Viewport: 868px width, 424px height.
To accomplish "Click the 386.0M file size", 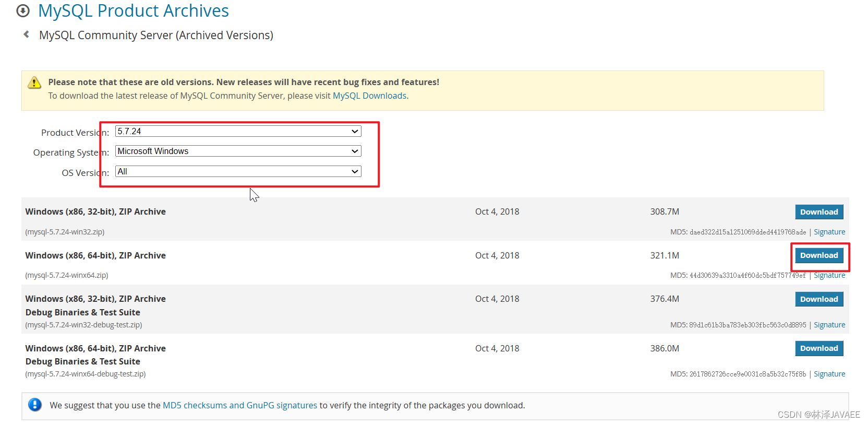I will point(665,348).
